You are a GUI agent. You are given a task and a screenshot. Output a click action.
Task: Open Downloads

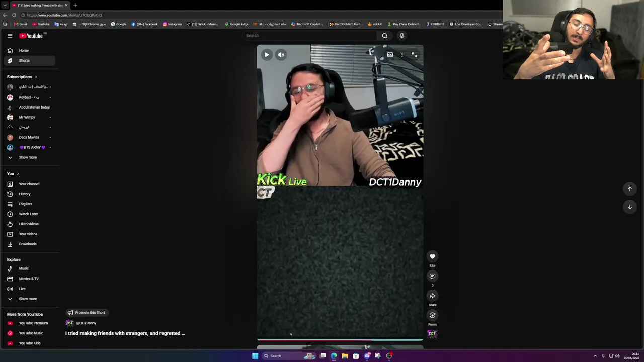point(30,244)
